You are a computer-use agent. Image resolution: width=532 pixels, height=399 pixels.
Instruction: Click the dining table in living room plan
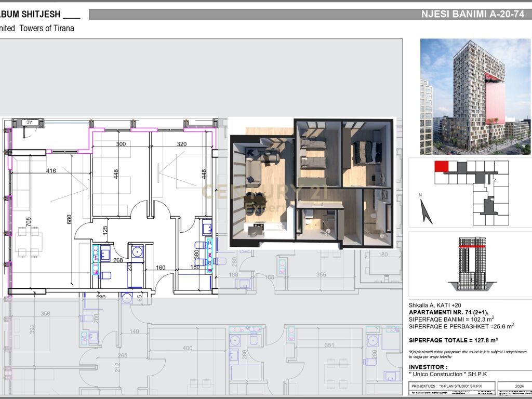(29, 242)
